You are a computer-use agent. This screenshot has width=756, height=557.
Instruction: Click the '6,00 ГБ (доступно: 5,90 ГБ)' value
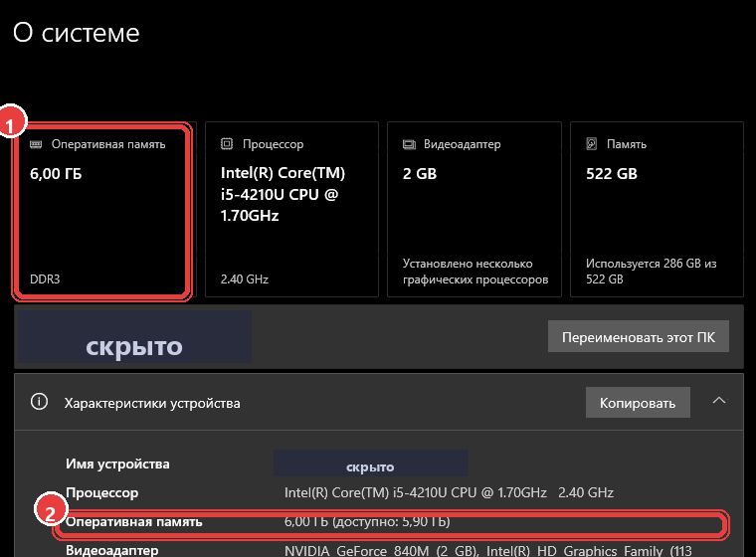tap(367, 521)
